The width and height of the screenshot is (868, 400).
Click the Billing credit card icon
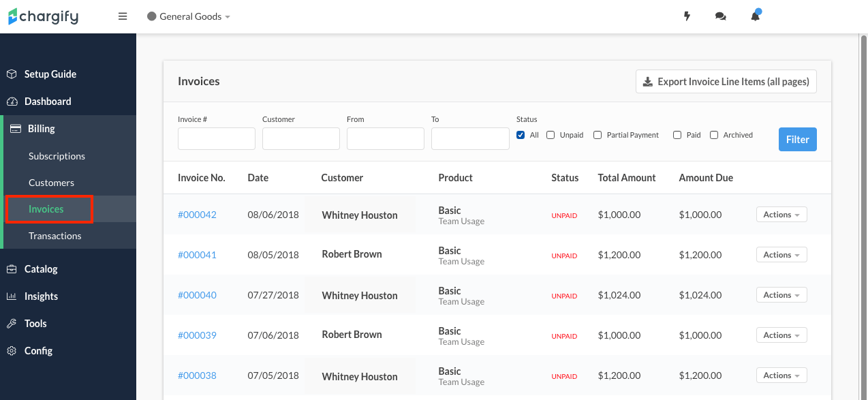(15, 129)
